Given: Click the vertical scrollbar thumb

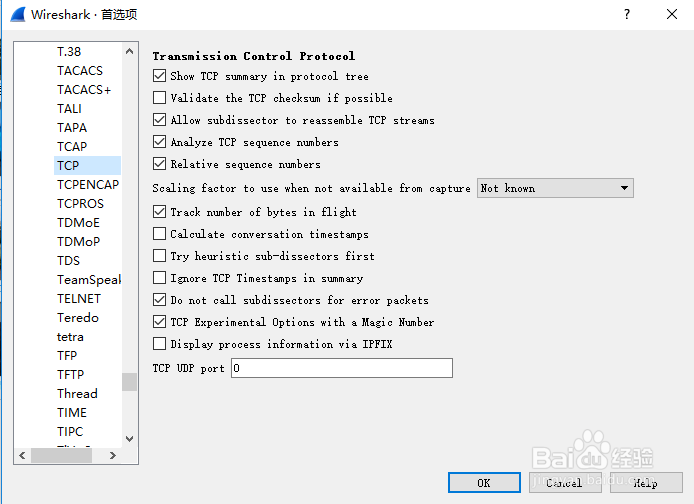Looking at the screenshot, I should [x=129, y=382].
